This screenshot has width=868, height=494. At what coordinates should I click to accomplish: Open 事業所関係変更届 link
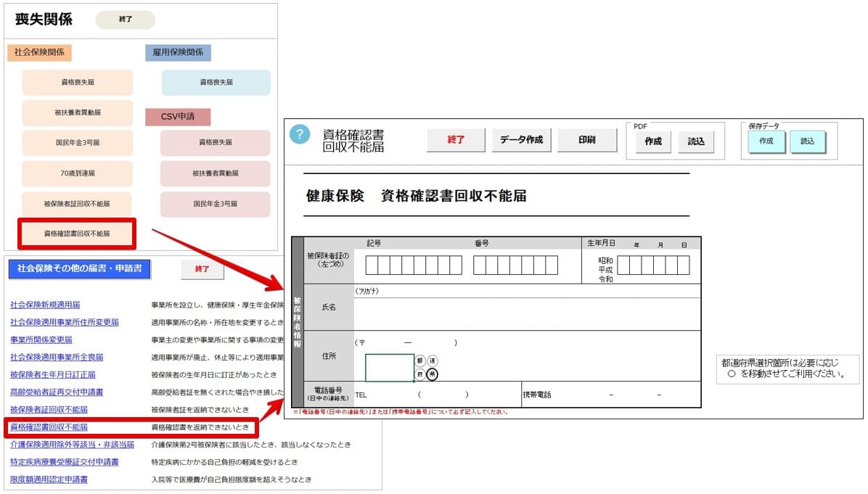(x=41, y=340)
